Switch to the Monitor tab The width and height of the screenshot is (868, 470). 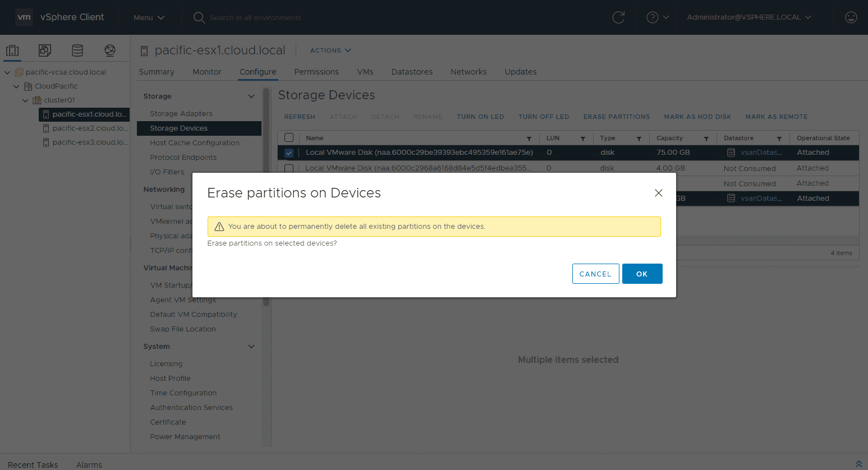click(206, 72)
